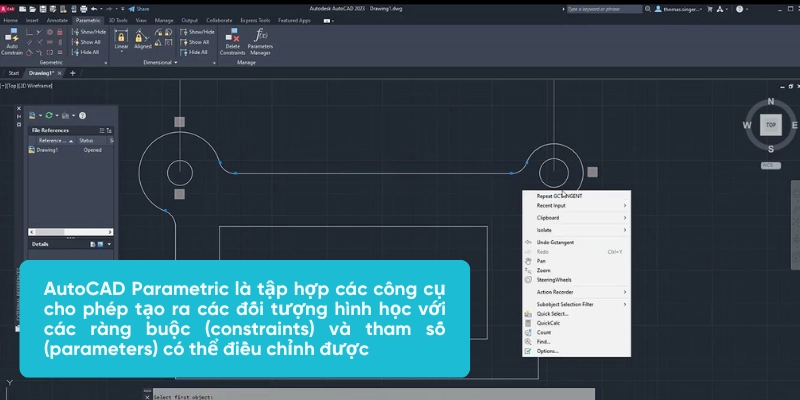800x400 pixels.
Task: Expand the Action Recorder submenu
Action: pyautogui.click(x=577, y=292)
